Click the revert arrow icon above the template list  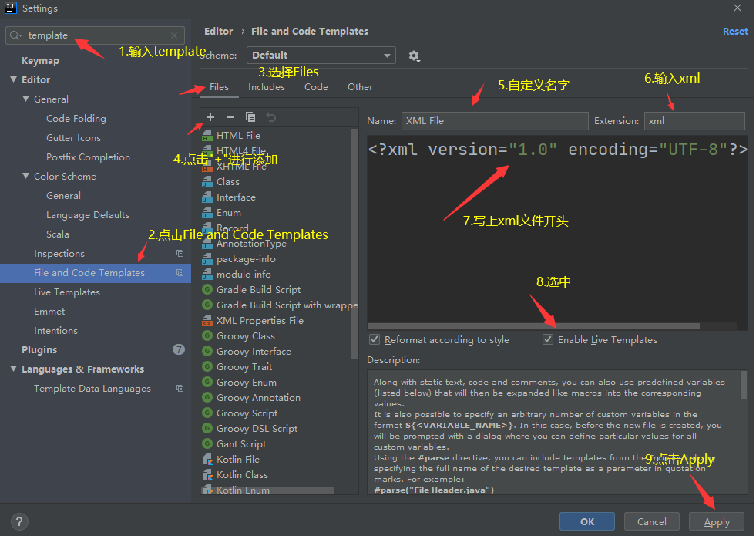(270, 116)
